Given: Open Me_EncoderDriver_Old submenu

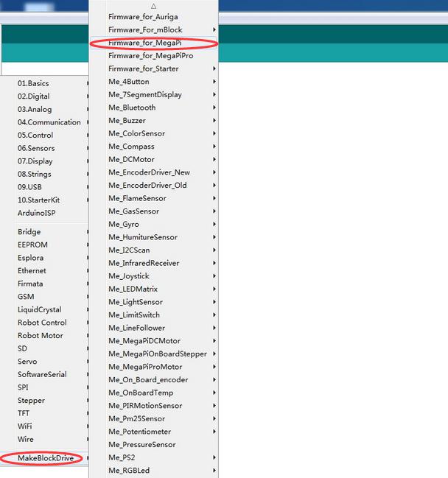Looking at the screenshot, I should 154,186.
